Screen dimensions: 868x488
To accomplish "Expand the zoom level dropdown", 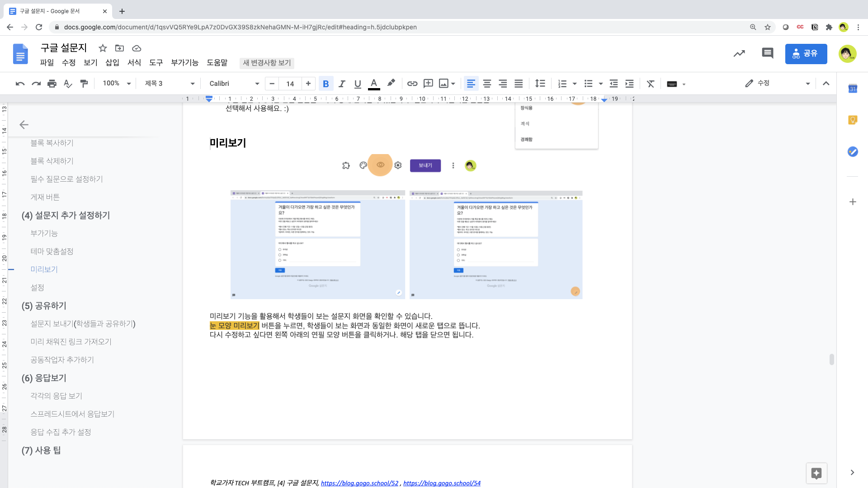I will pos(117,84).
